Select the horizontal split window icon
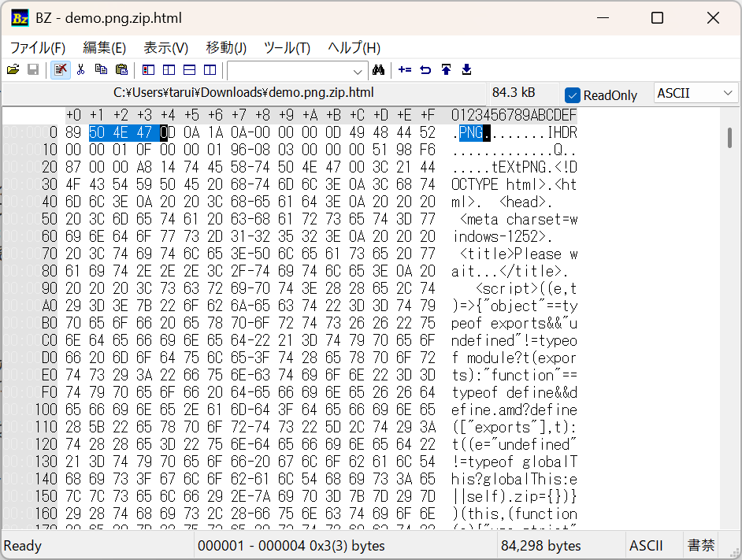Image resolution: width=742 pixels, height=560 pixels. [x=188, y=70]
